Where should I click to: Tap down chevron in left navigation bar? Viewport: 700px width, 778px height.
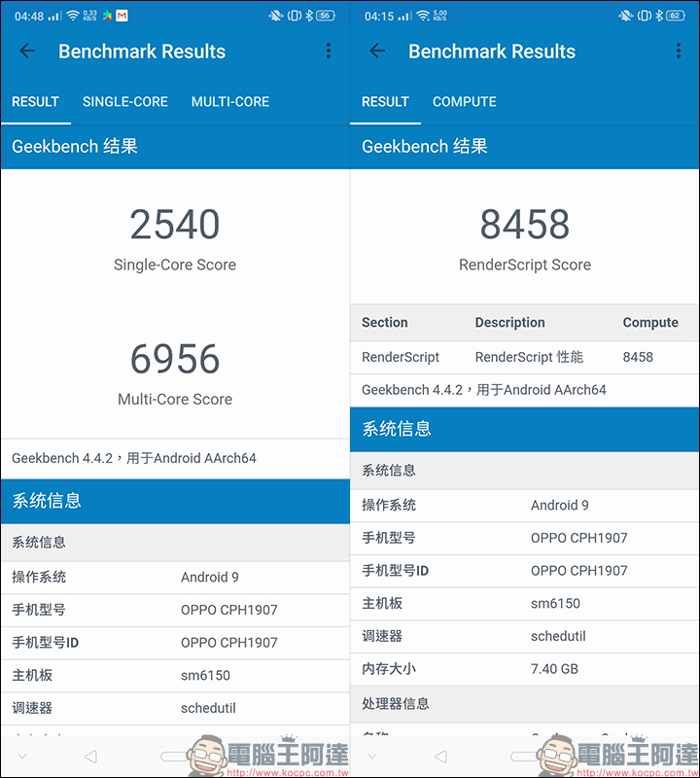coord(21,757)
